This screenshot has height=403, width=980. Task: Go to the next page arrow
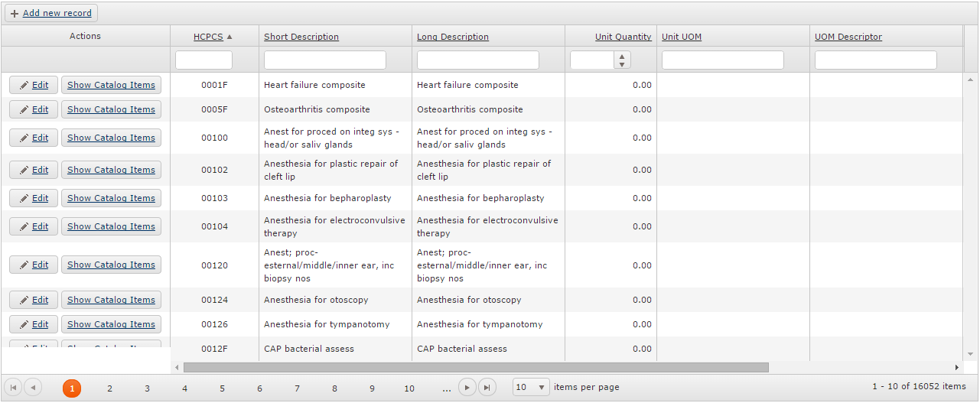[x=467, y=388]
